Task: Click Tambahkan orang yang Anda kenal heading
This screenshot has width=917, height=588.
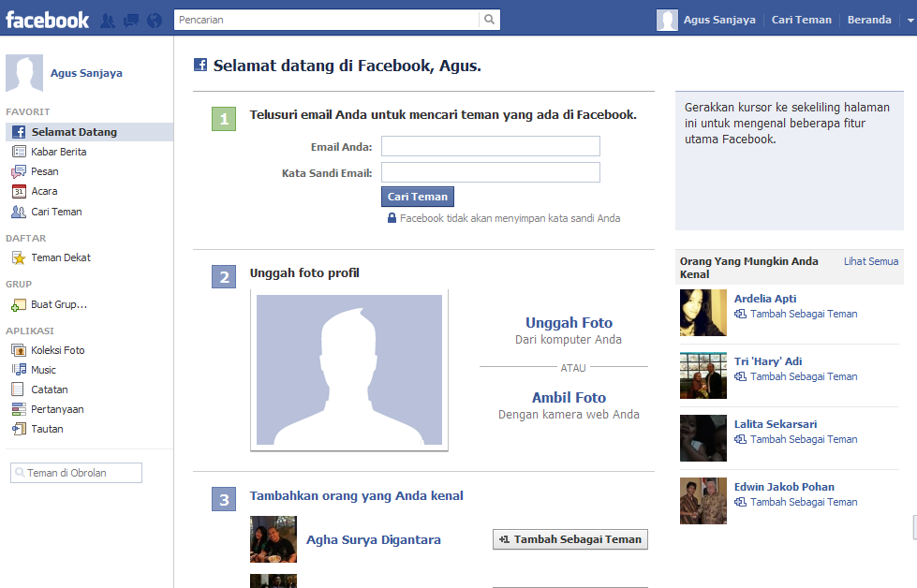Action: tap(356, 495)
